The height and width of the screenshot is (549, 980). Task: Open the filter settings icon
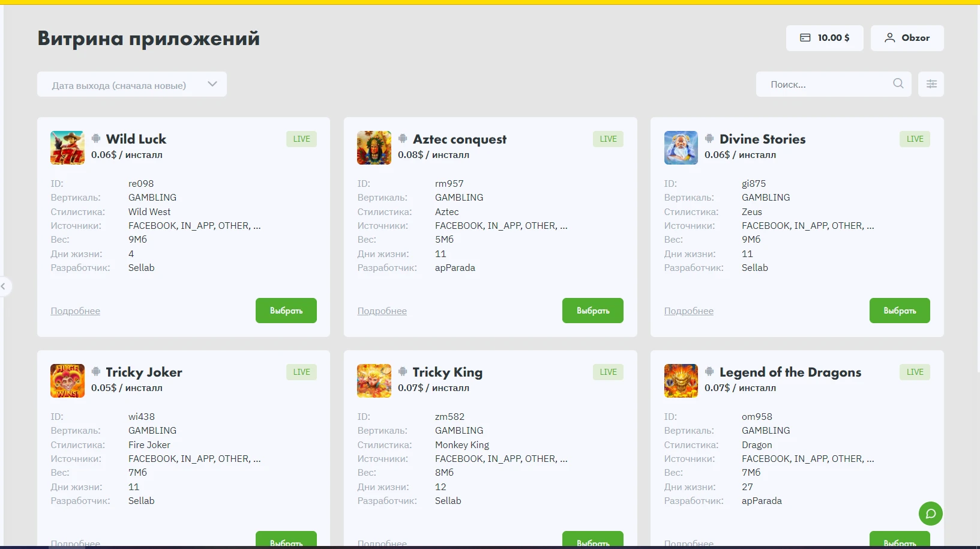931,84
